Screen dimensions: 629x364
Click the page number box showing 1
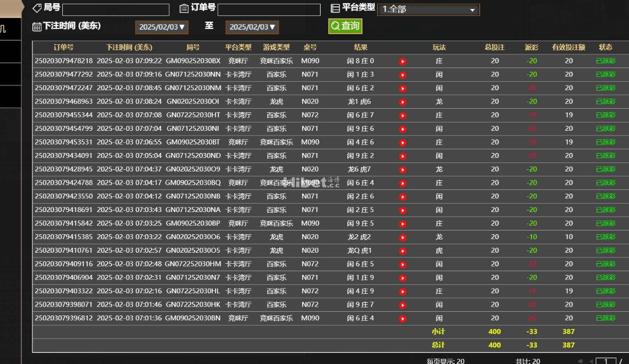pos(606,361)
